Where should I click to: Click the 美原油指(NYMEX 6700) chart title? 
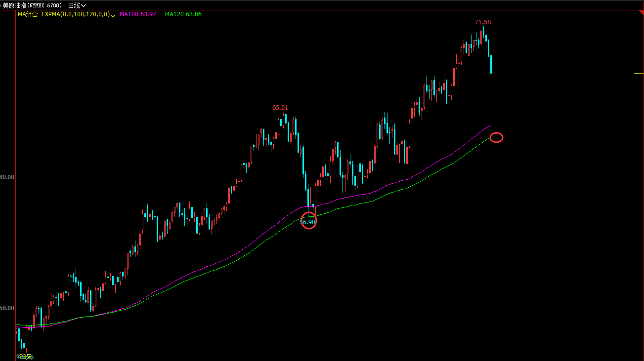(33, 5)
